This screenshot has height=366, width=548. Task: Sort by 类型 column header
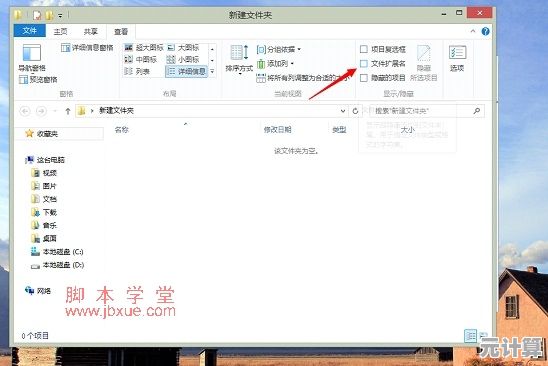tap(339, 130)
